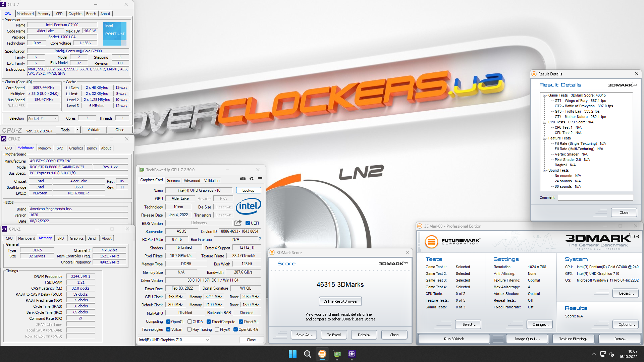The image size is (644, 362).
Task: Open the Bench tab in top CPU-Z window
Action: pos(91,14)
